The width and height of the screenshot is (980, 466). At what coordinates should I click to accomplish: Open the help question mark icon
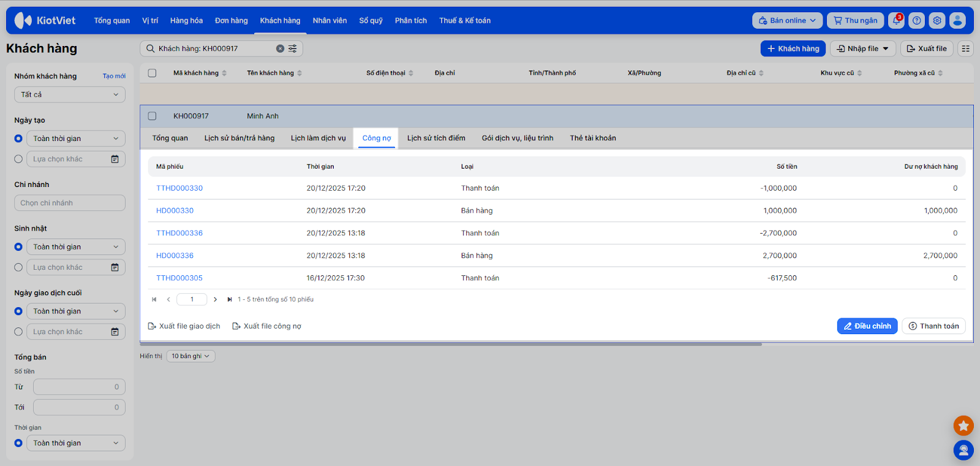coord(916,21)
